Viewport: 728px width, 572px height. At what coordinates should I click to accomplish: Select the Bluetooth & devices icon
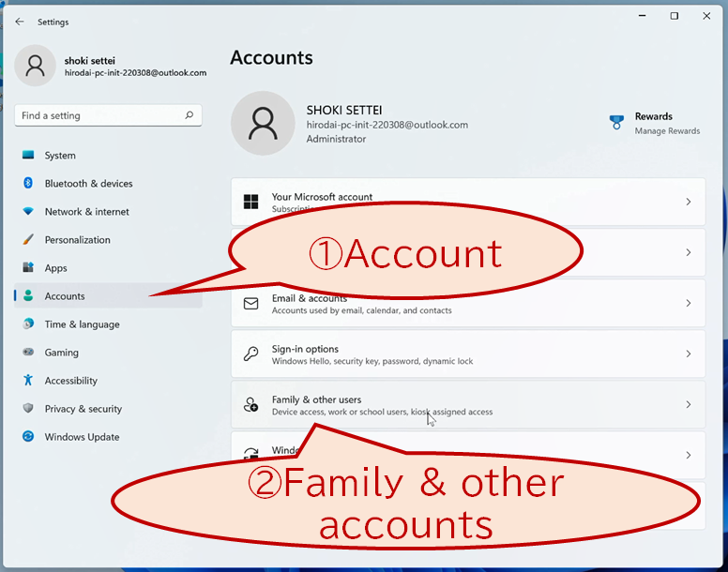[x=28, y=183]
